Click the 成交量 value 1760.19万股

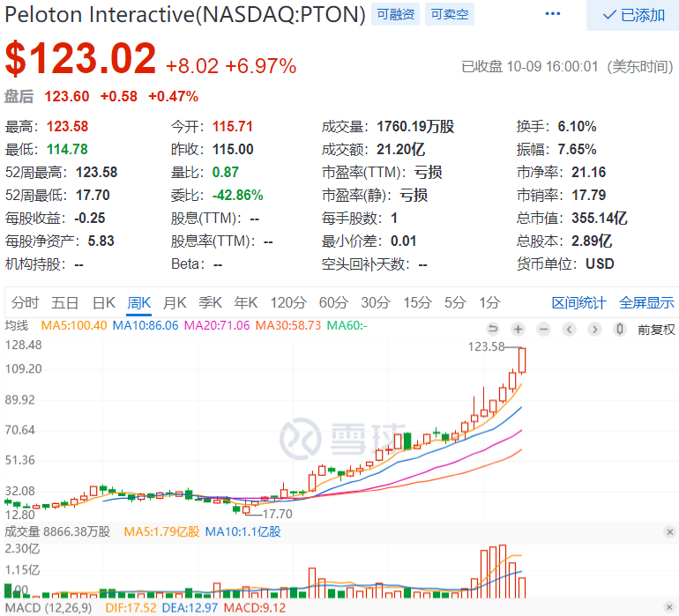click(x=415, y=126)
